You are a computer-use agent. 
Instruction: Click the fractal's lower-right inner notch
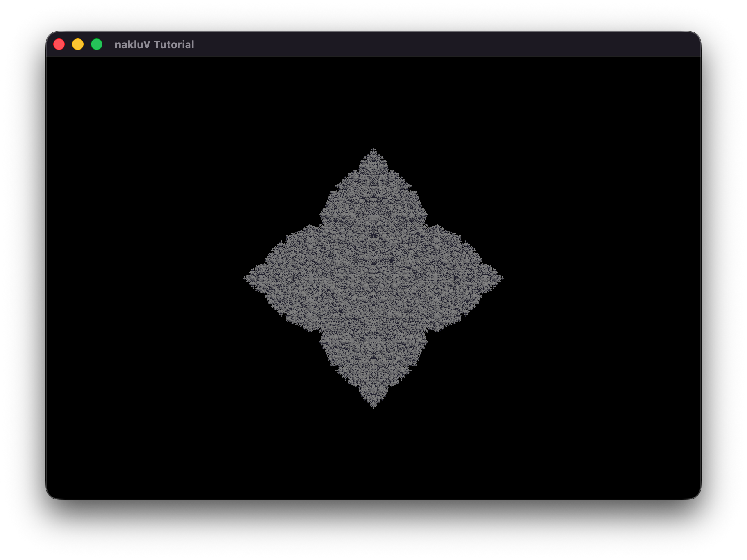(427, 332)
